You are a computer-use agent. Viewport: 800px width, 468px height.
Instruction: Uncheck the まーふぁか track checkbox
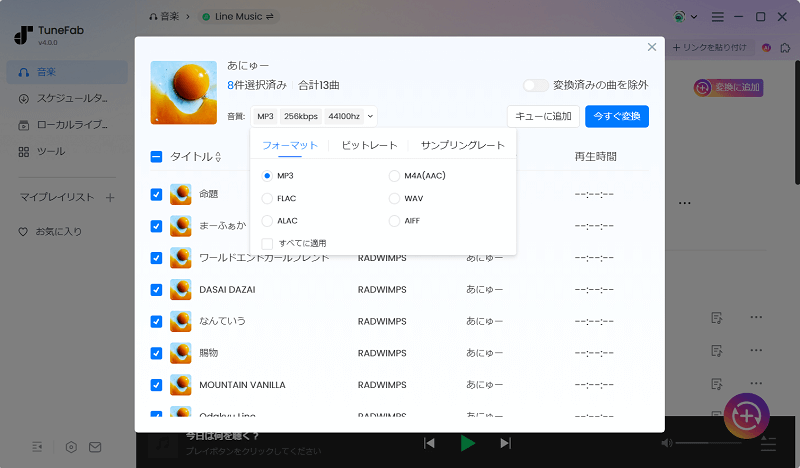(157, 226)
